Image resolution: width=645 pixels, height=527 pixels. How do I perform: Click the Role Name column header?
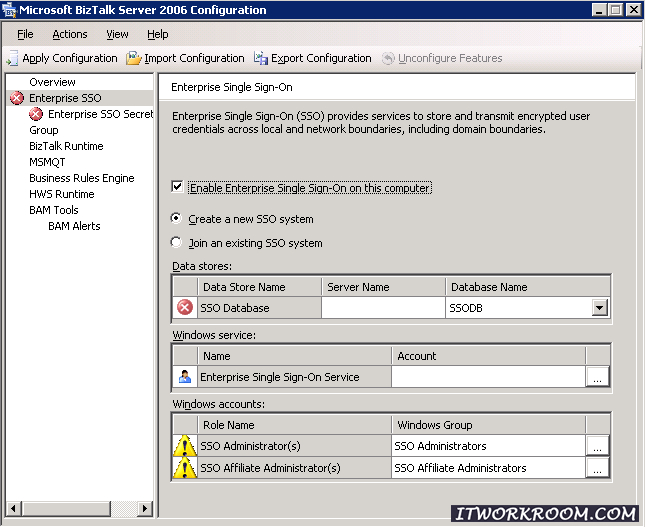click(294, 425)
